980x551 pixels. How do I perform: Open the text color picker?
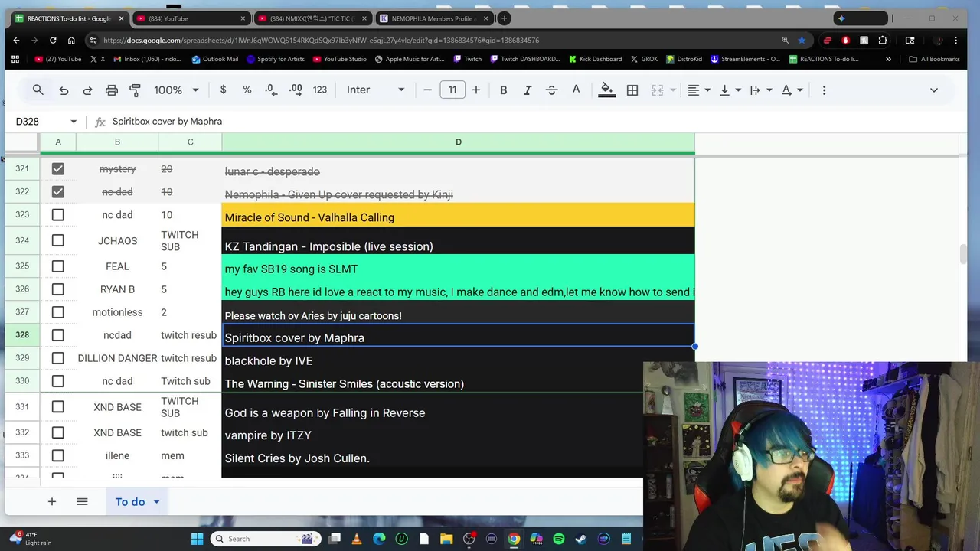[x=576, y=90]
